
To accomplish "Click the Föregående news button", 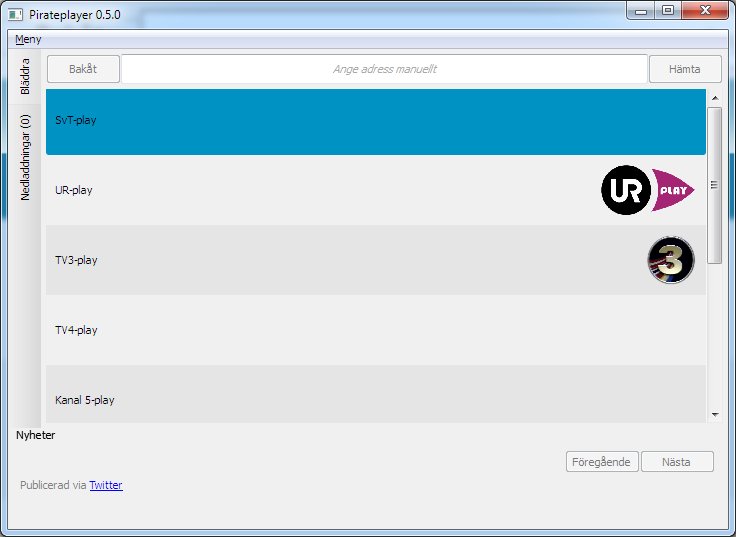I will point(602,462).
